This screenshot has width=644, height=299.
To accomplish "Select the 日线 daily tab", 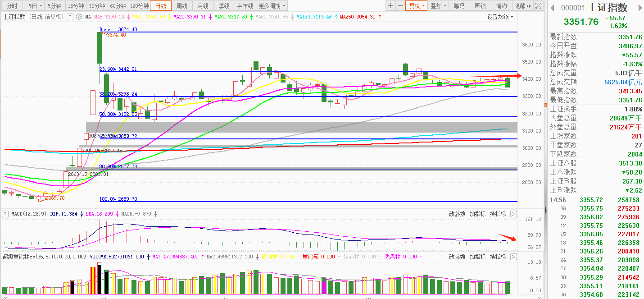I will tap(161, 6).
